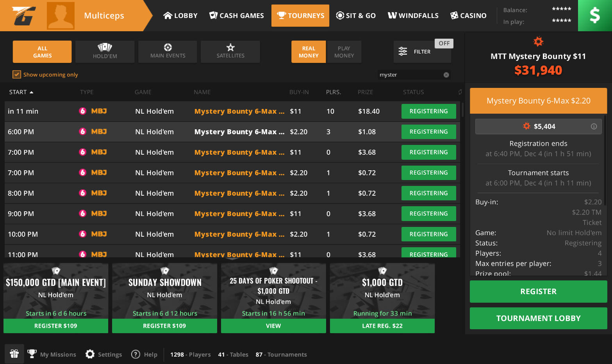Go to the Cash Games tab
The width and height of the screenshot is (612, 364).
(237, 16)
